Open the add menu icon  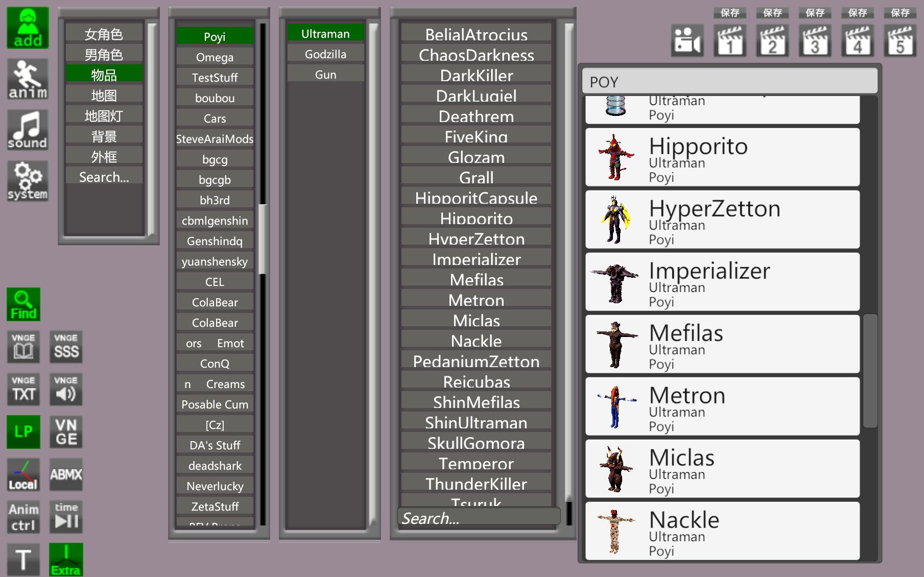pos(28,28)
